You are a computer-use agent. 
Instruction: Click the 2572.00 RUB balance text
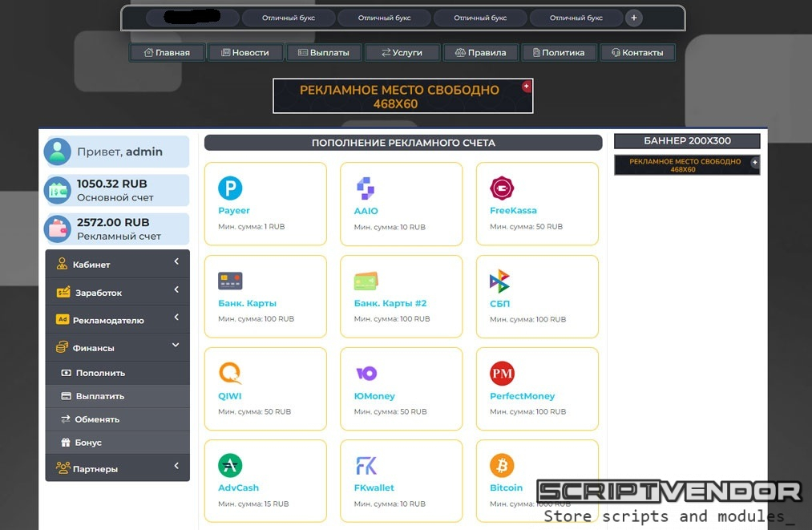[x=113, y=222]
